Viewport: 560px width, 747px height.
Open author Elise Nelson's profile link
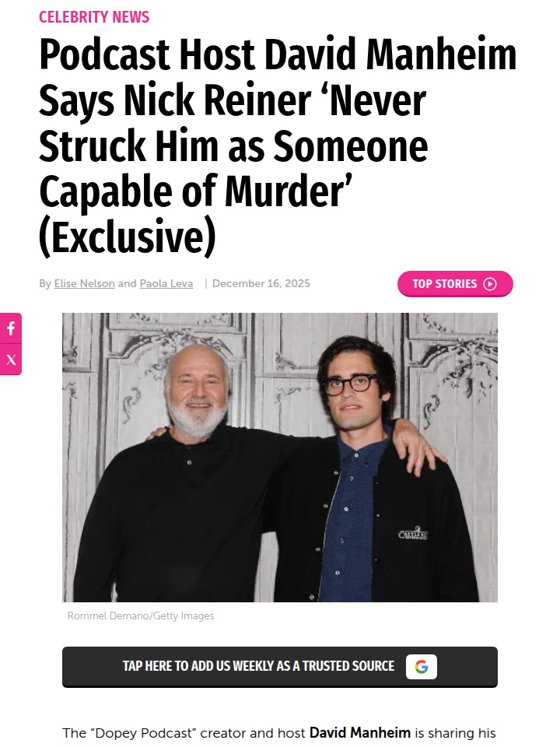84,283
